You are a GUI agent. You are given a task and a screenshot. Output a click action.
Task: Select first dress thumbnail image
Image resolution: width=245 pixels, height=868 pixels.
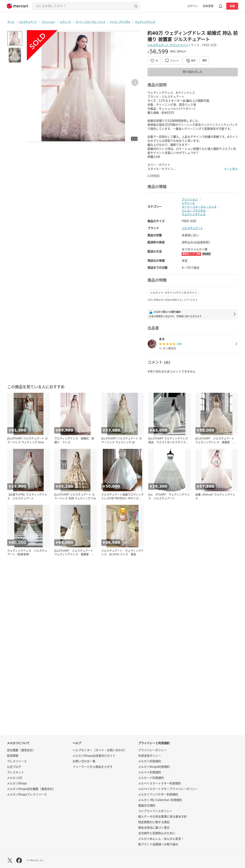[15, 38]
